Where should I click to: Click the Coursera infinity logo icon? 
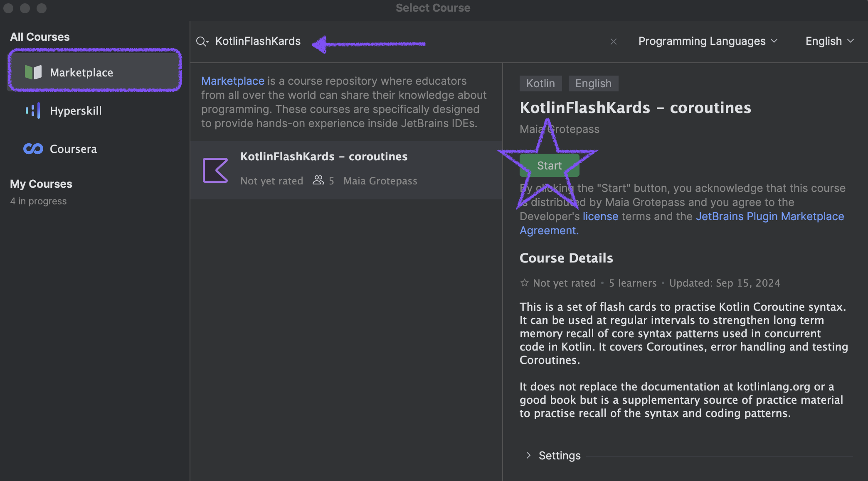point(33,149)
